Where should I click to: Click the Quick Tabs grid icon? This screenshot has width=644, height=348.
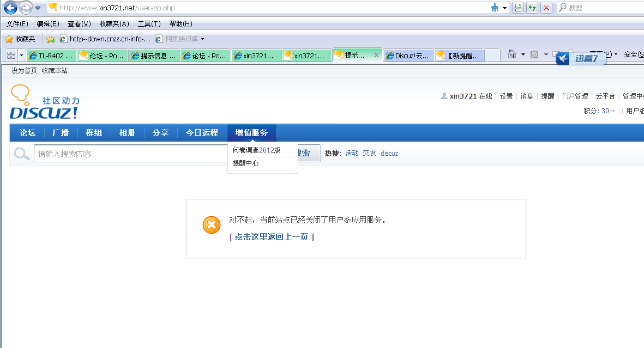tap(11, 55)
